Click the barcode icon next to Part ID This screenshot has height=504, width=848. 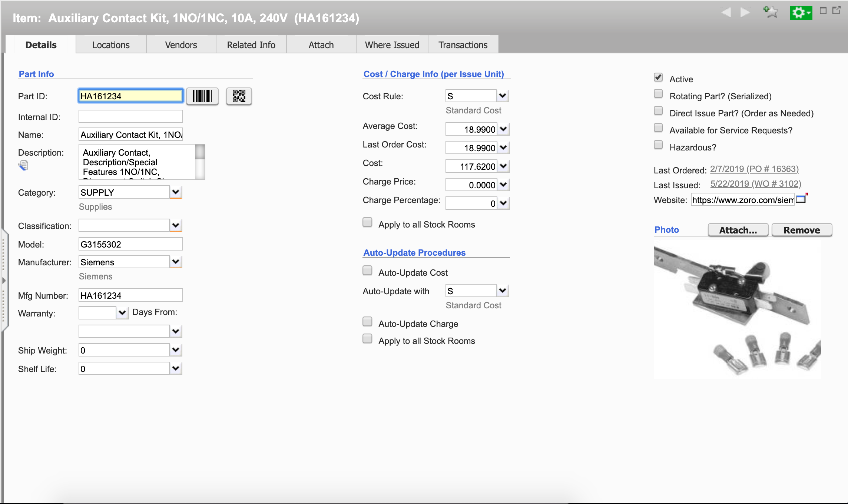tap(202, 96)
